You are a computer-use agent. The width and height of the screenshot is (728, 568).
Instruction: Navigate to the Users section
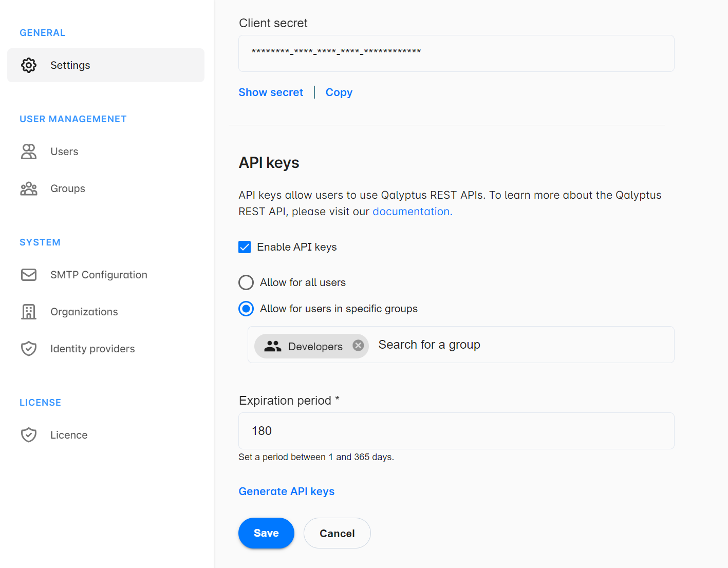[64, 152]
